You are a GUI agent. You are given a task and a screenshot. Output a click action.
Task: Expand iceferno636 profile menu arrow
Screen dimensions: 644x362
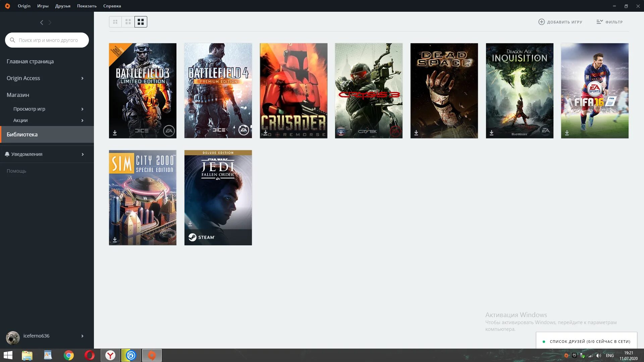82,336
